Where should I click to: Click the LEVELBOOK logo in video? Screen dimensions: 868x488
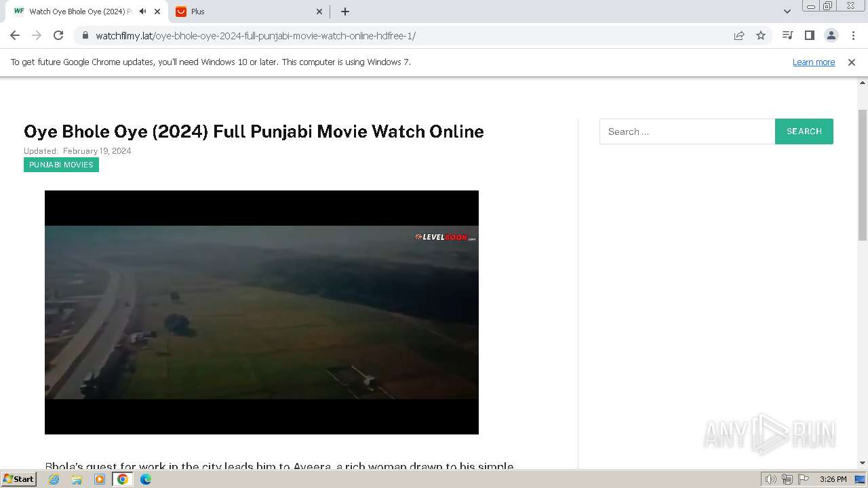446,237
